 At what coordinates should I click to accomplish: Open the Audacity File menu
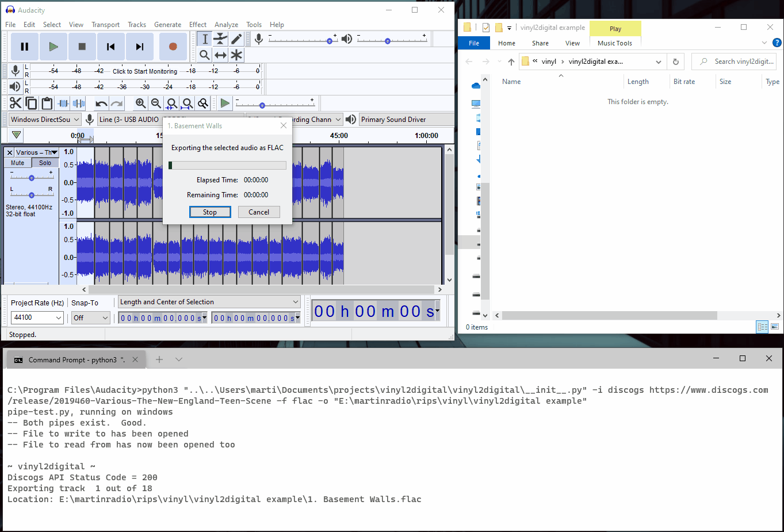coord(10,25)
